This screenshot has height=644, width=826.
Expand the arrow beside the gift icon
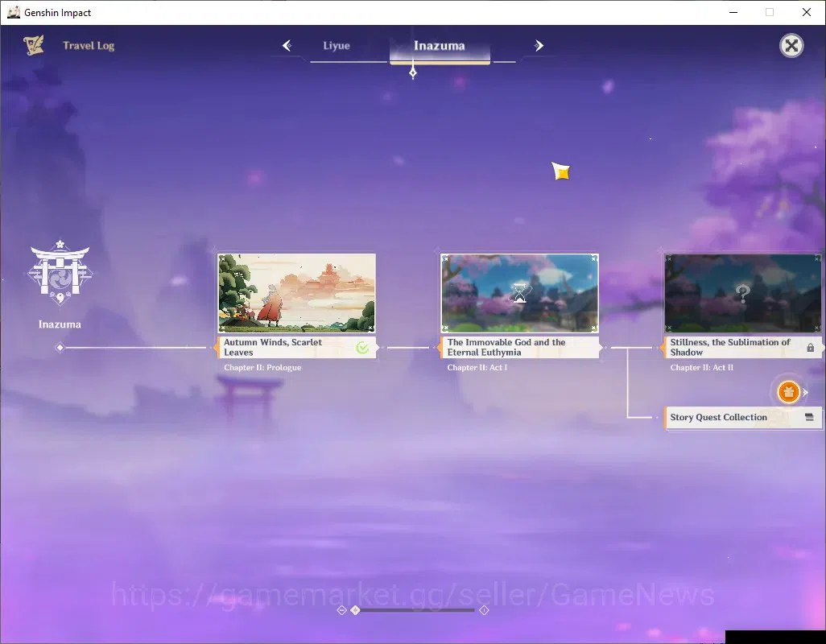click(805, 392)
